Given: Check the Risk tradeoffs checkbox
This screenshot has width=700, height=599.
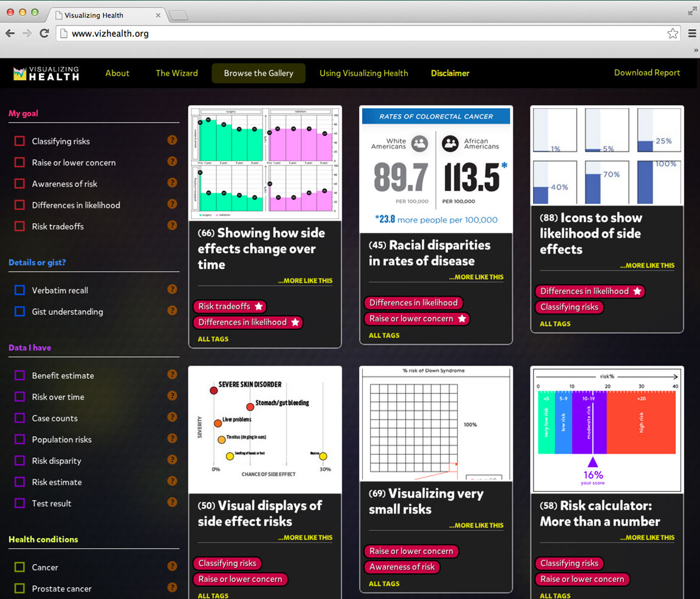Looking at the screenshot, I should coord(19,226).
